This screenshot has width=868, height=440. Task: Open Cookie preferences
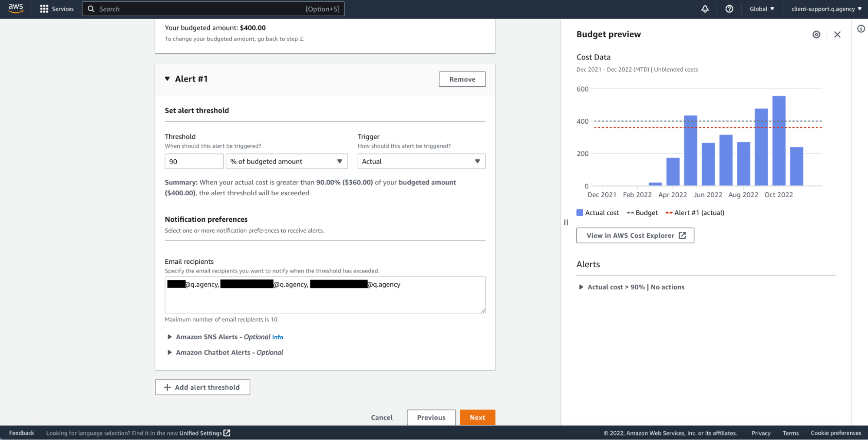click(835, 433)
